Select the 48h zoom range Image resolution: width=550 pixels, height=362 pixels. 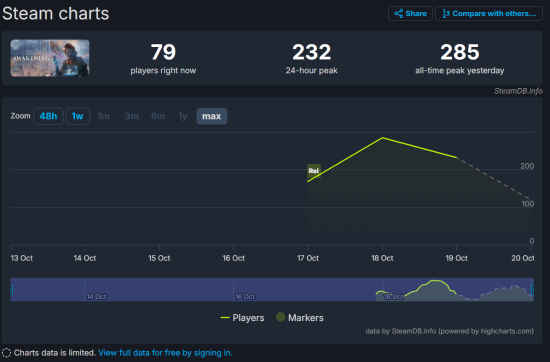48,116
